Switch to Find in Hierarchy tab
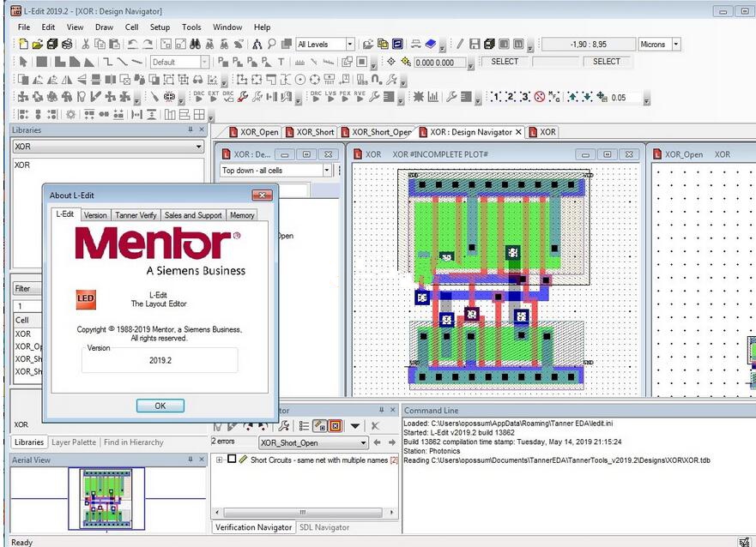Viewport: 756px width, 547px height. (134, 442)
